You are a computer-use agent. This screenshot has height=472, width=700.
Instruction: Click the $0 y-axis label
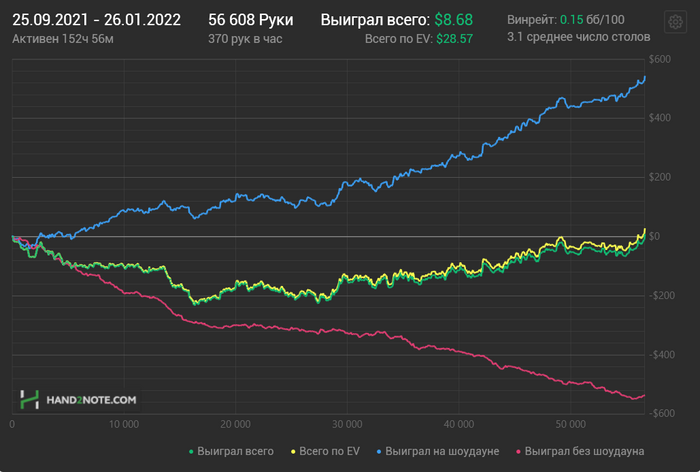[x=654, y=236]
